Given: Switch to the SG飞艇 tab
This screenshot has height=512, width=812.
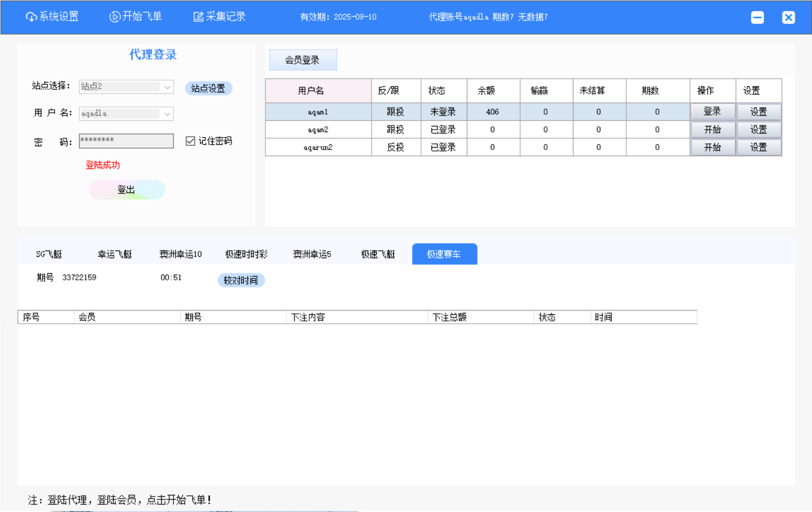Looking at the screenshot, I should pyautogui.click(x=49, y=254).
